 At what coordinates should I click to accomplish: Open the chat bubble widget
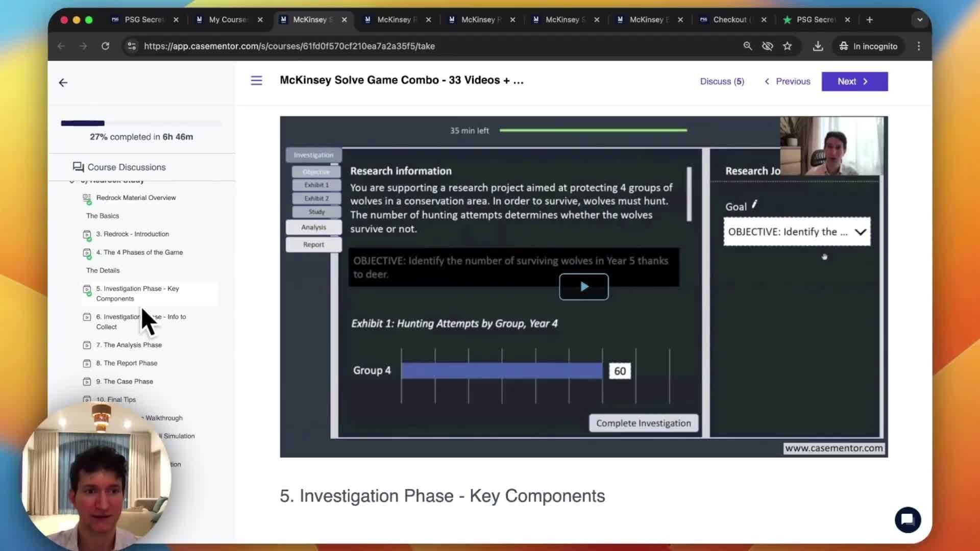[908, 520]
